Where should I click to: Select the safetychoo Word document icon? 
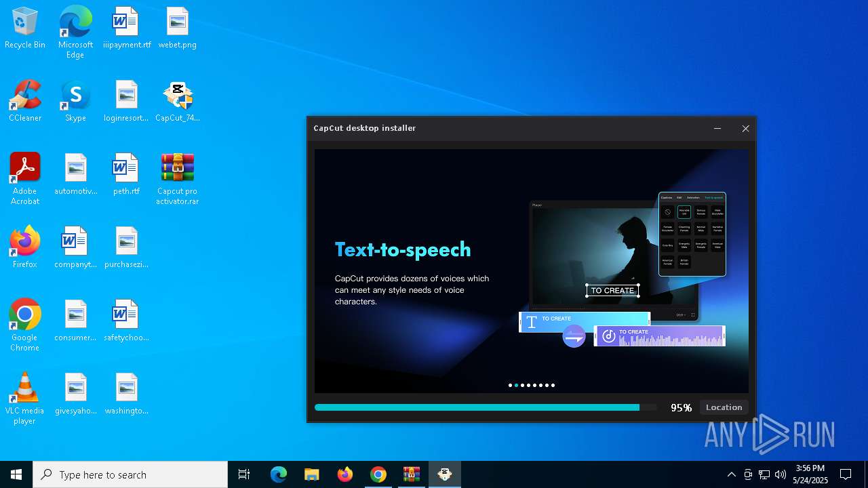click(x=127, y=321)
